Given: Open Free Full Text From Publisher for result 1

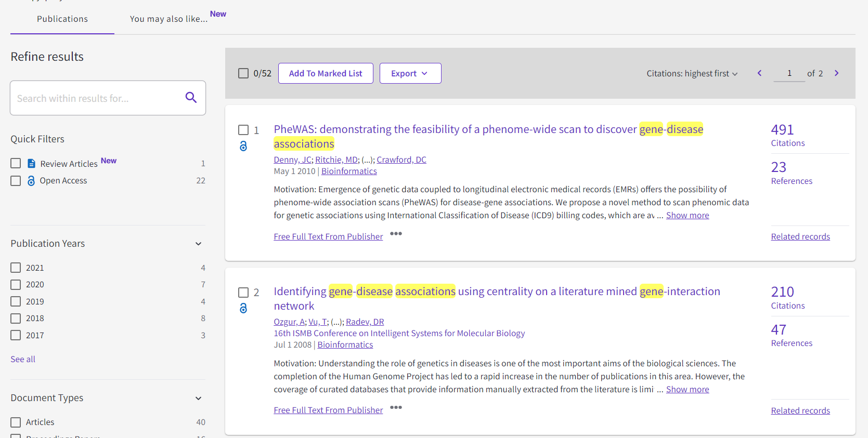Looking at the screenshot, I should tap(328, 236).
